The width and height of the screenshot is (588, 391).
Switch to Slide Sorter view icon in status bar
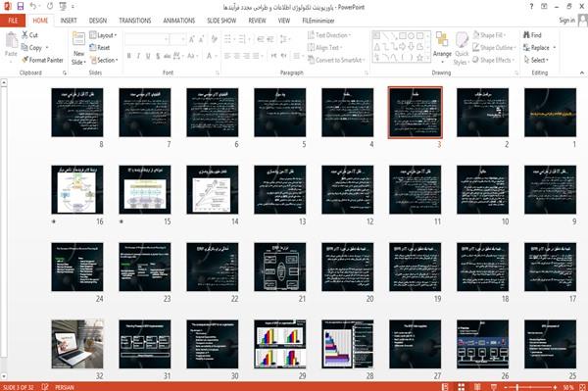pos(462,387)
